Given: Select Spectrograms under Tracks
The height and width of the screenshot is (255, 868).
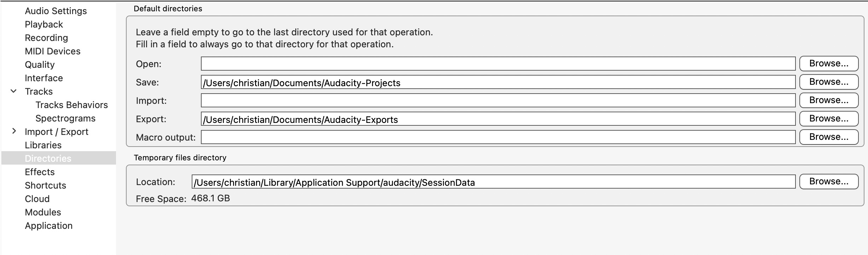Looking at the screenshot, I should [65, 118].
